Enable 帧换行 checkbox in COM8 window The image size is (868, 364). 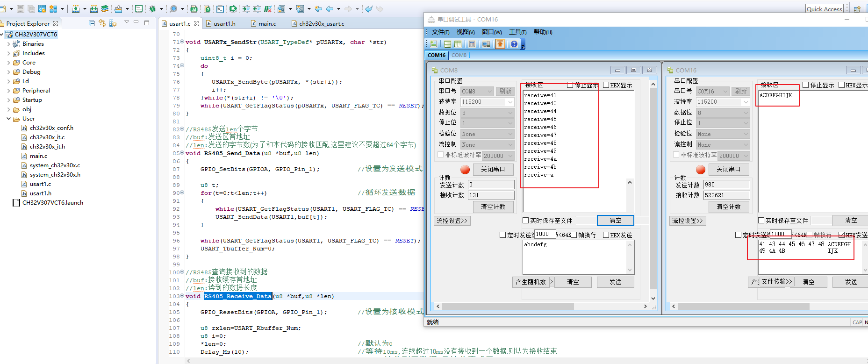click(574, 235)
